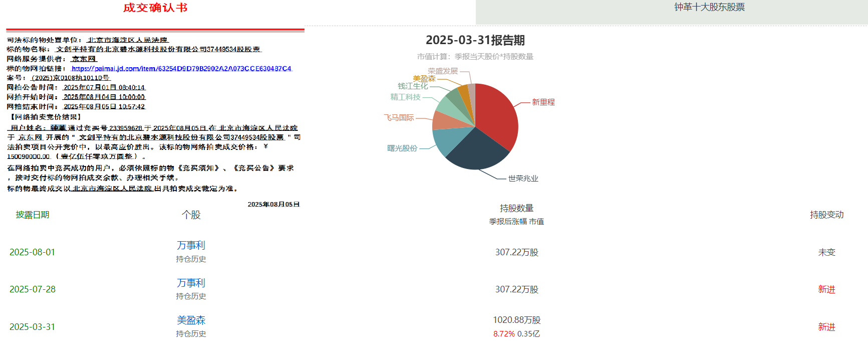Viewport: 868px width, 346px height.
Task: Open the 钟革十大股东股票 tab
Action: click(x=709, y=7)
